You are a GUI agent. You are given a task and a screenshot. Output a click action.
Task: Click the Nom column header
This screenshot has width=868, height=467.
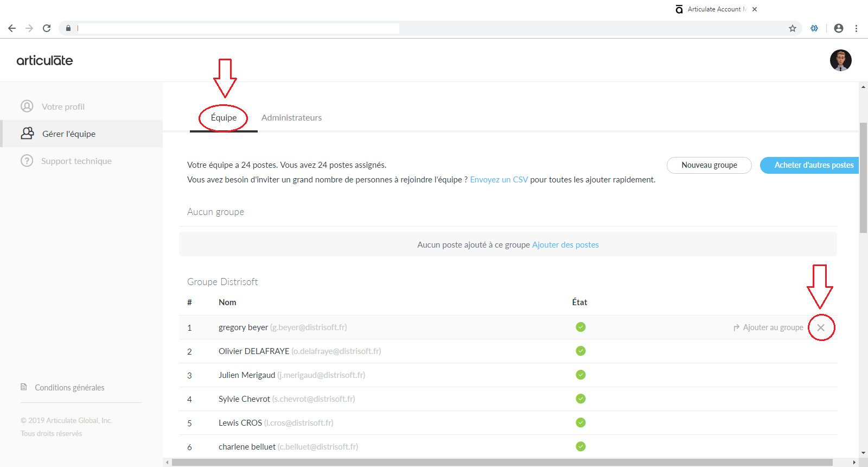coord(227,302)
